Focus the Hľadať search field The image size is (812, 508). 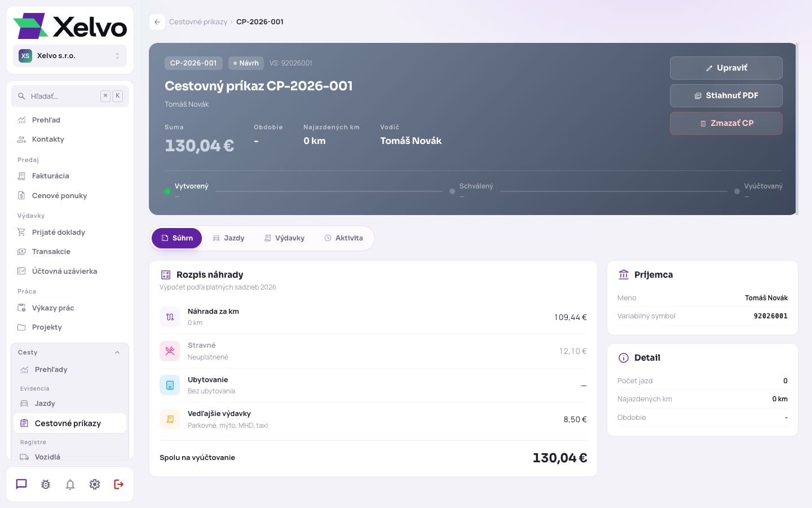(70, 96)
